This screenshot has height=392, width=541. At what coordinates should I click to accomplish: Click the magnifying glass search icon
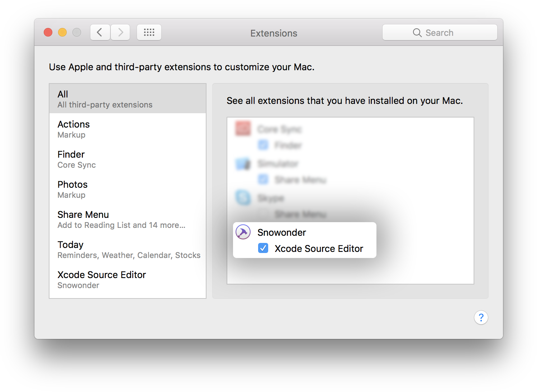417,33
